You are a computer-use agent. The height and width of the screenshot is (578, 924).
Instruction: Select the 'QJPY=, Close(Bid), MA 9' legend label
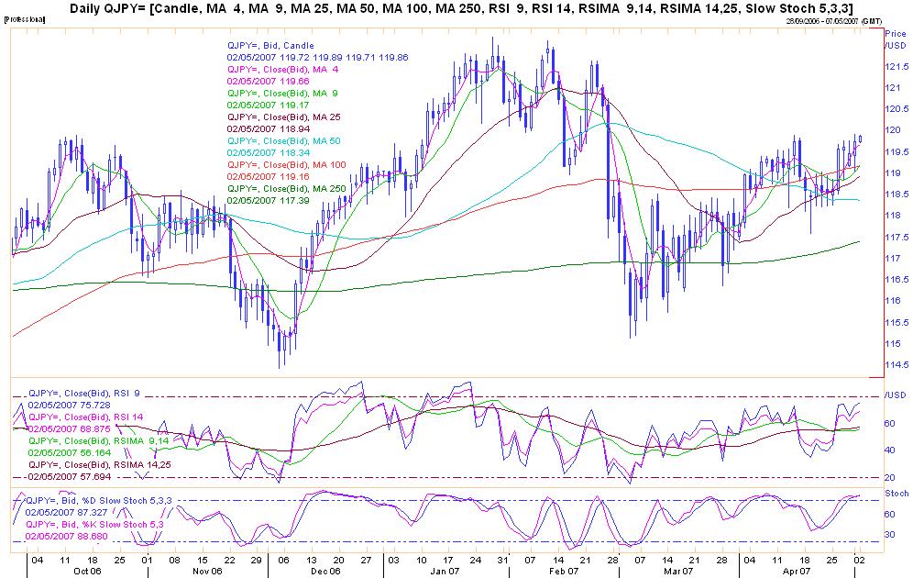[283, 94]
